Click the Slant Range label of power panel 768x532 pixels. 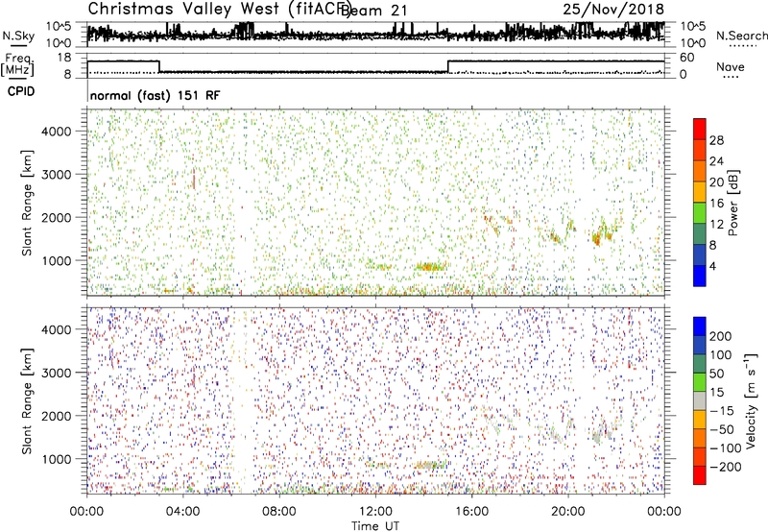(x=27, y=203)
